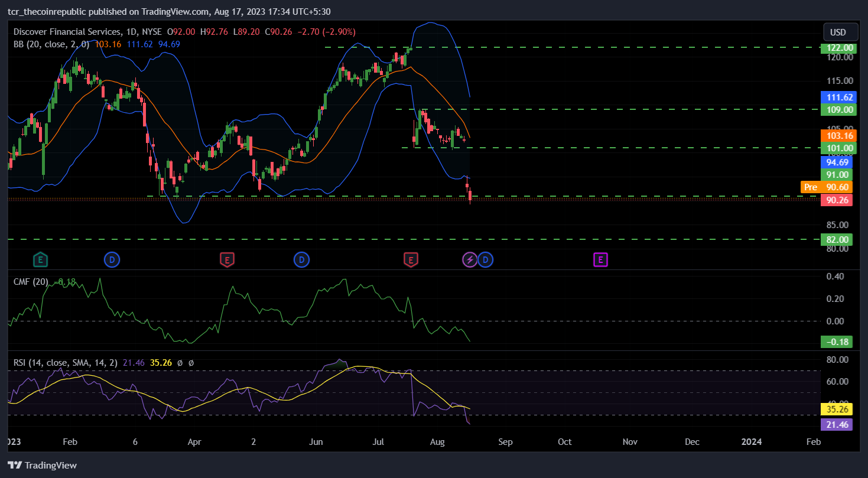Click the TradingView logo at bottom
The height and width of the screenshot is (478, 868).
(42, 466)
